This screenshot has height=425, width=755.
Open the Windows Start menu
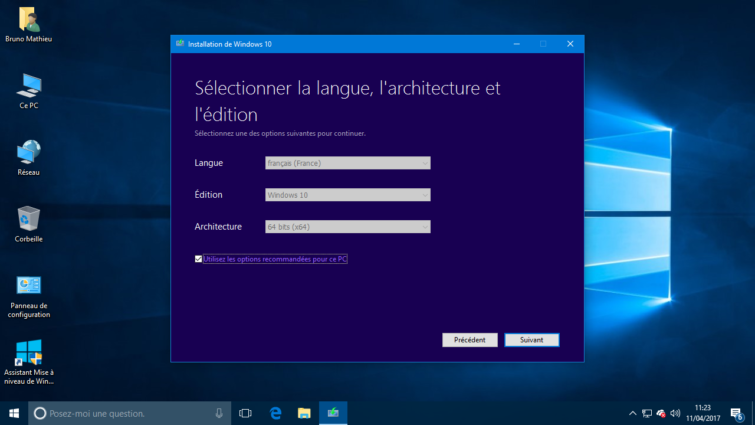pyautogui.click(x=14, y=413)
